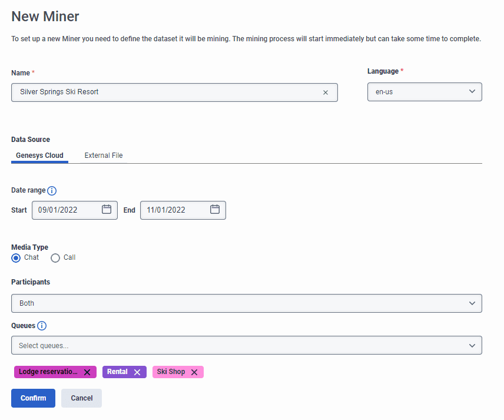The image size is (504, 420).
Task: Remove the Ski Shop queue tag
Action: pyautogui.click(x=194, y=372)
